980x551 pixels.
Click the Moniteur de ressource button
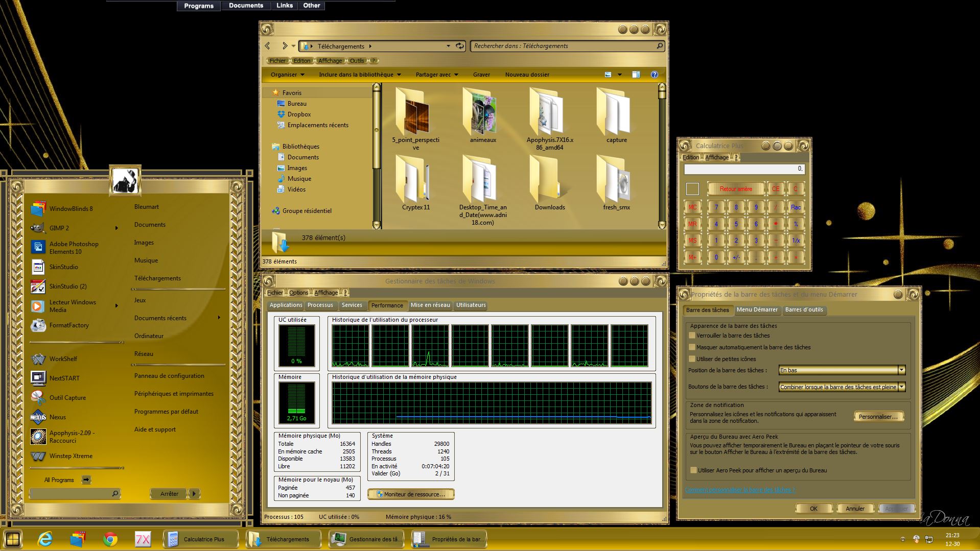(x=411, y=494)
